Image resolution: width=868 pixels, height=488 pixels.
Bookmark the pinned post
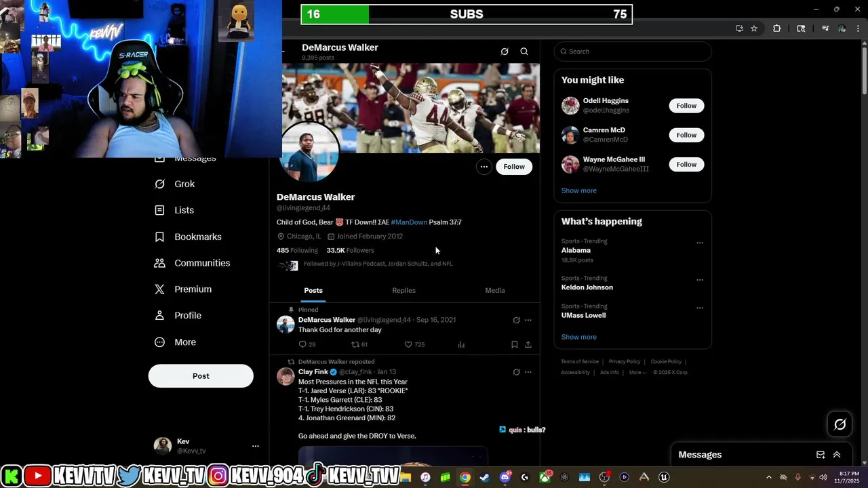tap(515, 344)
